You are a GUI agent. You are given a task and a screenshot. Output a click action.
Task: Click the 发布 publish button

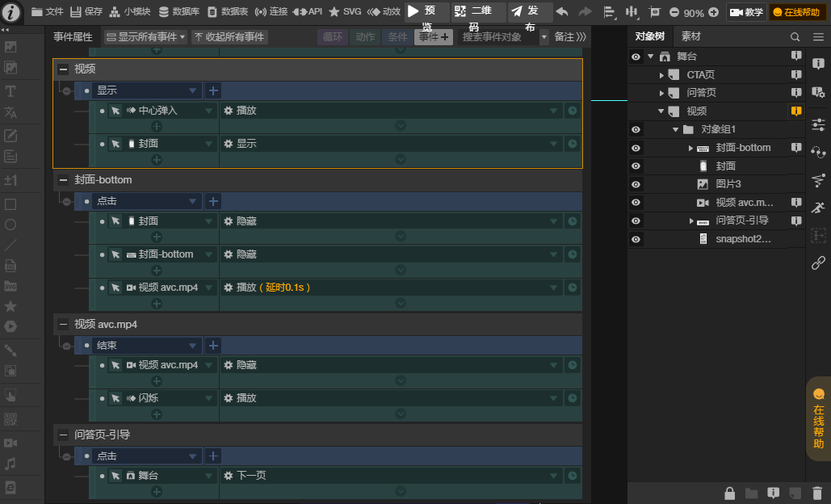click(x=530, y=11)
